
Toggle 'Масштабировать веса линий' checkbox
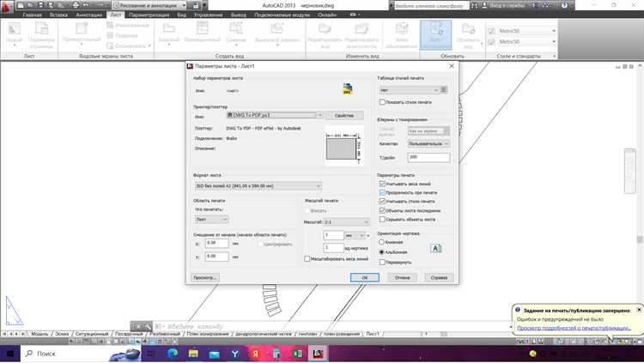point(307,258)
